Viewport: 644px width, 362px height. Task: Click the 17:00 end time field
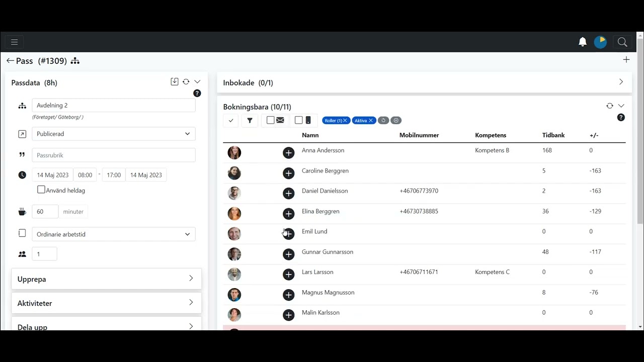tap(114, 175)
